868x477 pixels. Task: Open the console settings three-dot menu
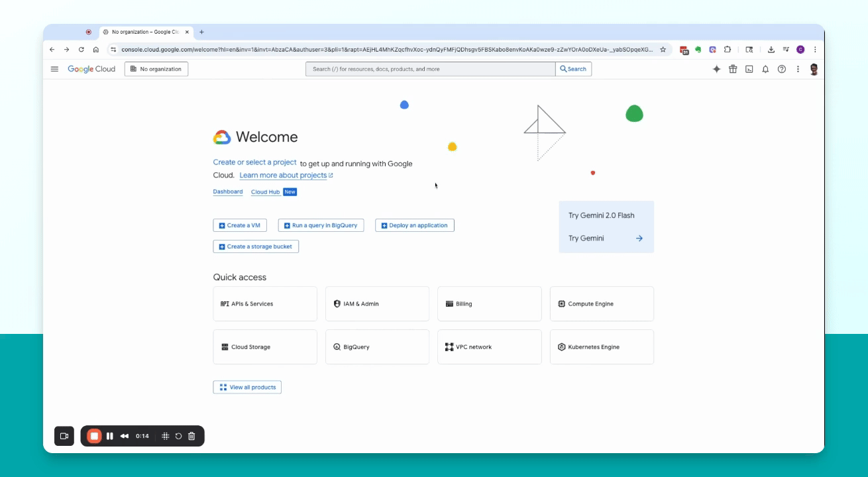(x=798, y=69)
